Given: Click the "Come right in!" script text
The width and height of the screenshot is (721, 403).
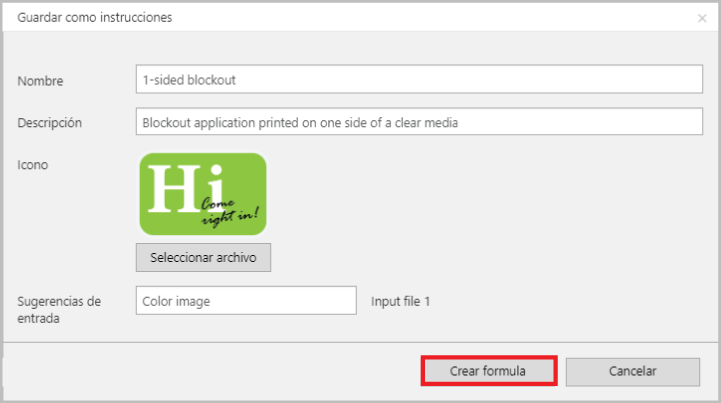Looking at the screenshot, I should [229, 212].
